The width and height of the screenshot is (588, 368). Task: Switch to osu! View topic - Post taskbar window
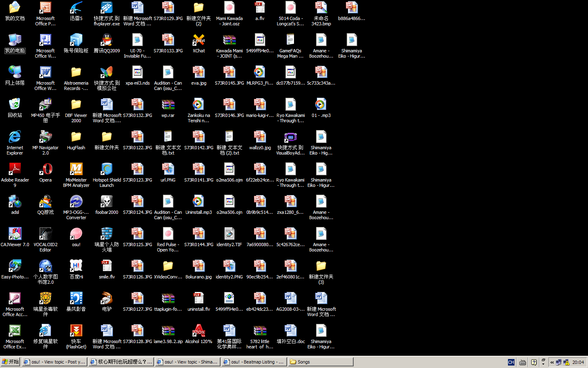[x=54, y=362]
